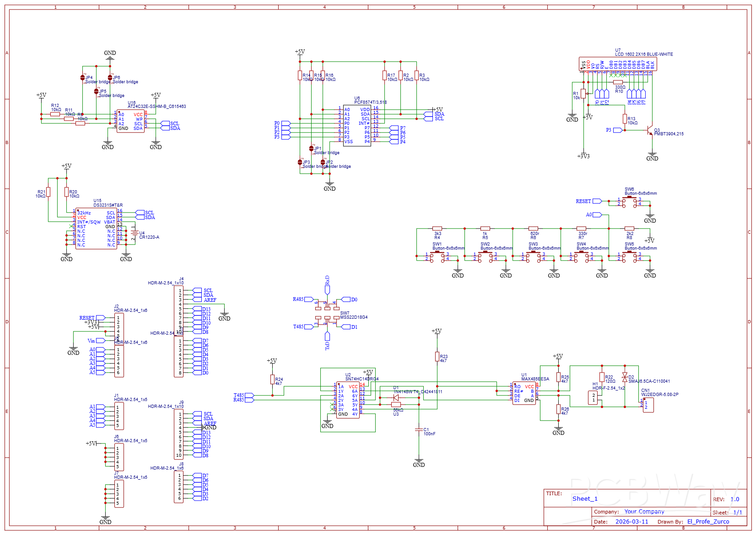Select the PCF8574 I/O expander symbol U8

(358, 124)
